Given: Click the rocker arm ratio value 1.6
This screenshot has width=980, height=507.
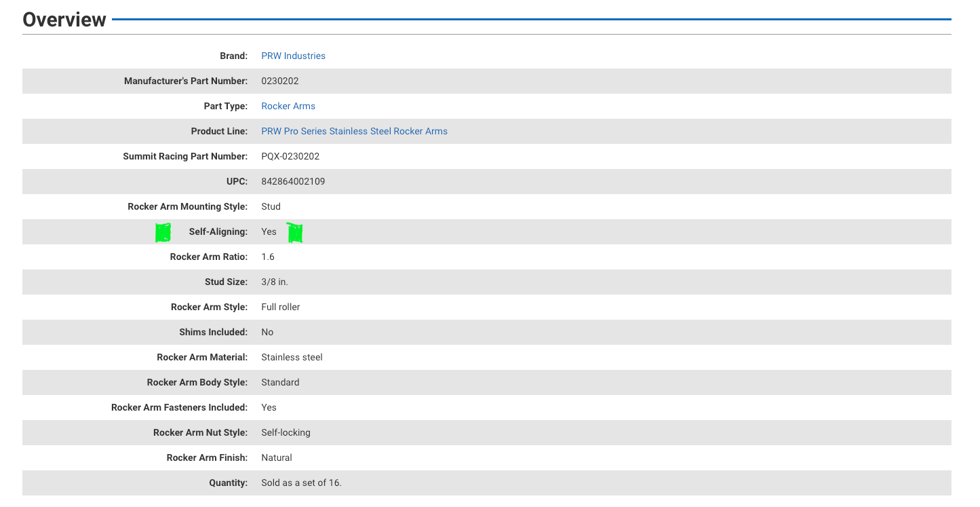Looking at the screenshot, I should click(x=268, y=257).
